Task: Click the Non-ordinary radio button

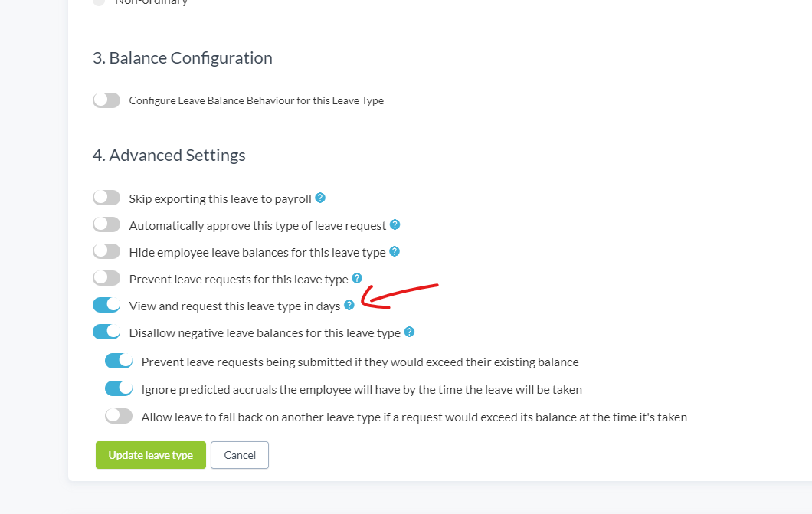Action: tap(98, 2)
